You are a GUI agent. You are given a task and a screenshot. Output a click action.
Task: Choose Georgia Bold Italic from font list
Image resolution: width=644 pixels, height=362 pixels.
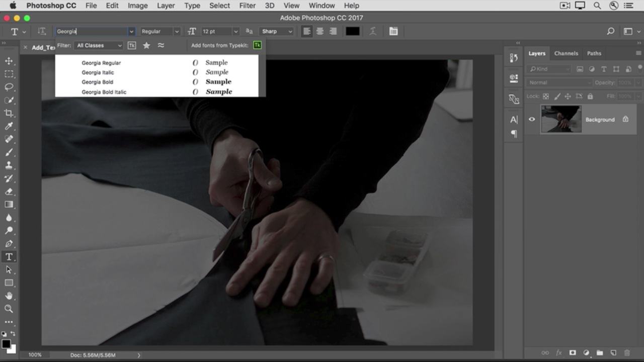(104, 92)
